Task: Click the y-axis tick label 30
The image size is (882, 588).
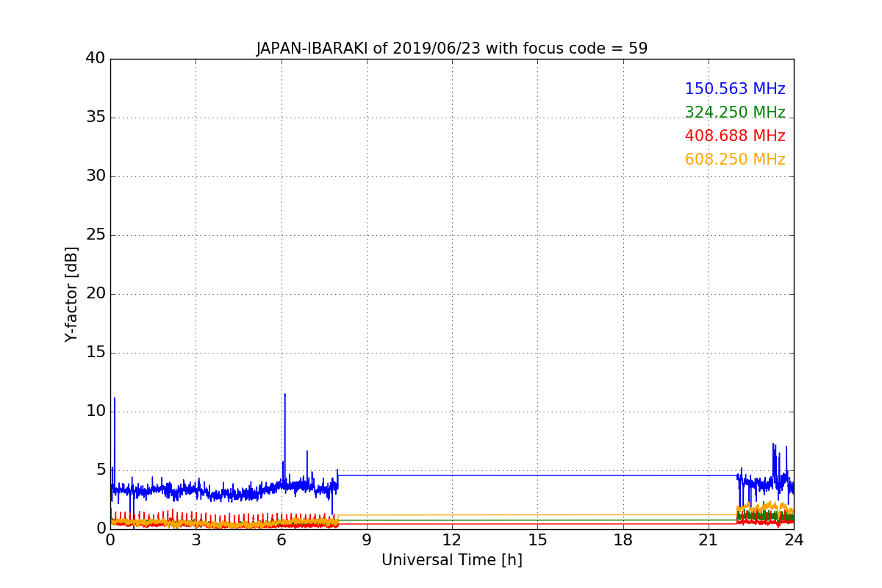Action: click(x=96, y=176)
